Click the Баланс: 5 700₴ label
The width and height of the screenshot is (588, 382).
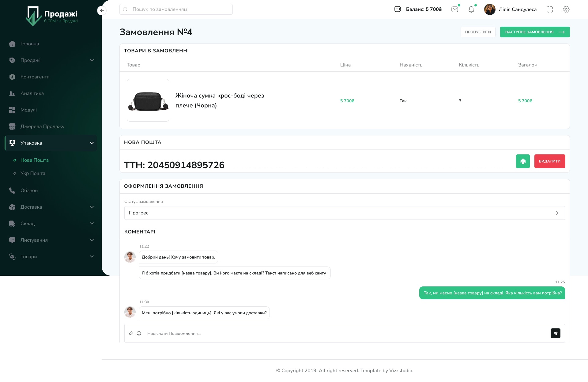[x=424, y=9]
